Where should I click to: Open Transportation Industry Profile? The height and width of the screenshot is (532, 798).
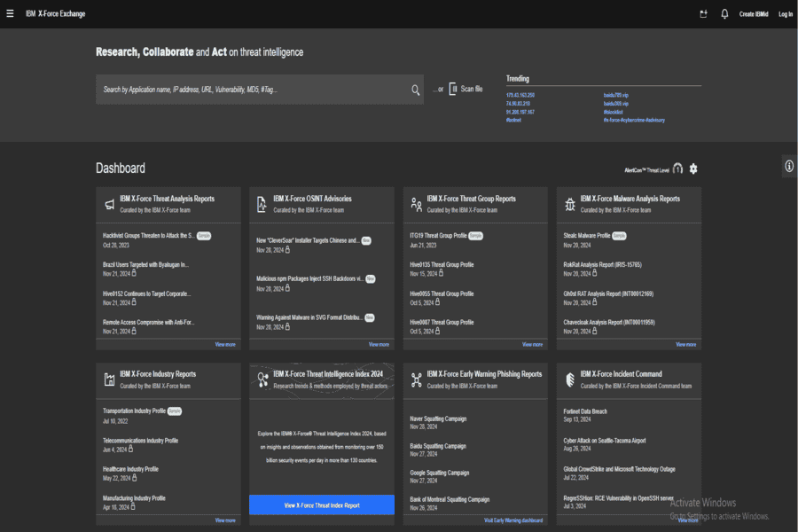tap(135, 411)
